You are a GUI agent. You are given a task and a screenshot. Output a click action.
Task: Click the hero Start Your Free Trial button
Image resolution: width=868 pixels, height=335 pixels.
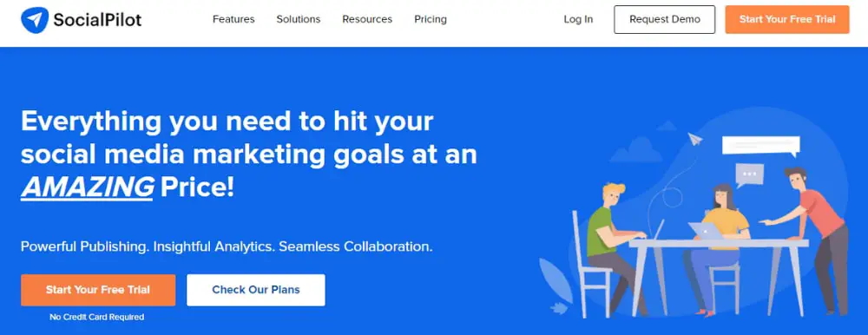coord(98,290)
